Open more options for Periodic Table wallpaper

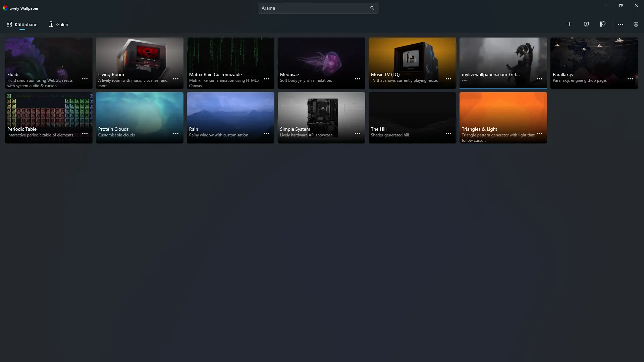point(85,133)
